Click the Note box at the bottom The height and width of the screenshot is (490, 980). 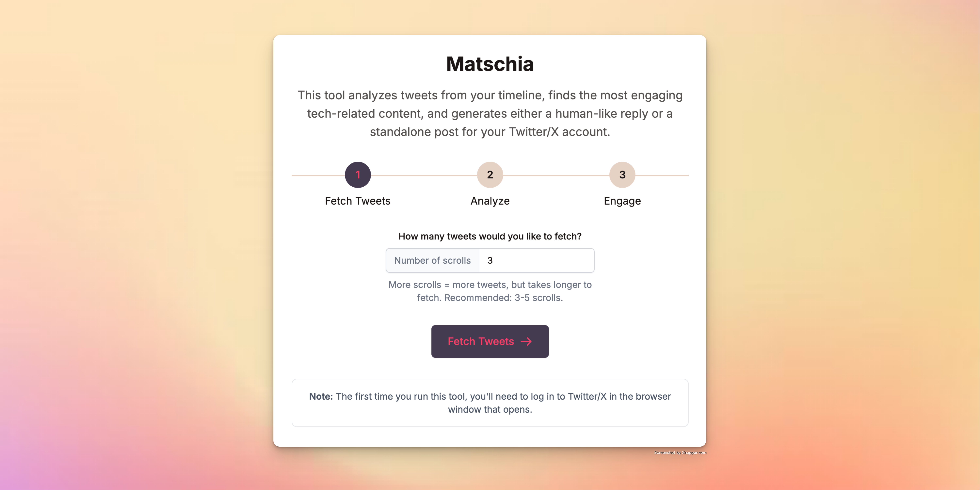pyautogui.click(x=490, y=403)
